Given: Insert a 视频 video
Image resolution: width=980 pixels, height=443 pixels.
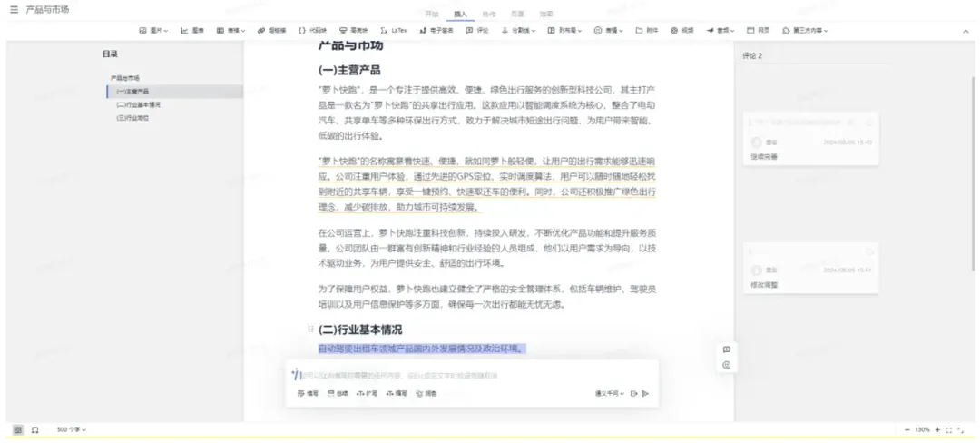Looking at the screenshot, I should click(x=681, y=30).
